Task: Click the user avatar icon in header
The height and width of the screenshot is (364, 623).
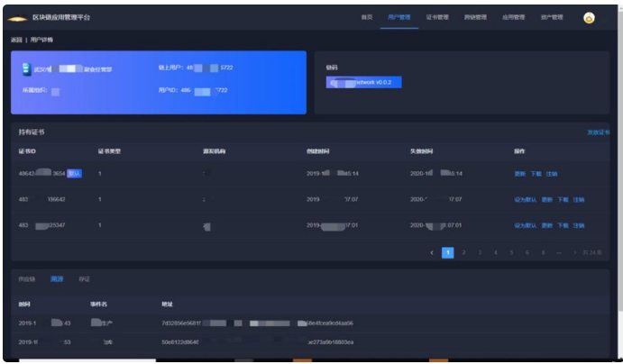Action: [589, 17]
